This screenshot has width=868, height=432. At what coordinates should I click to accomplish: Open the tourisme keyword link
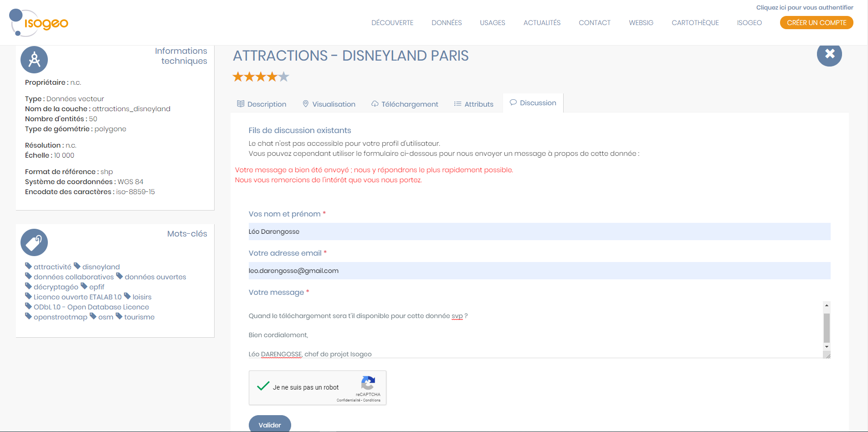[139, 317]
